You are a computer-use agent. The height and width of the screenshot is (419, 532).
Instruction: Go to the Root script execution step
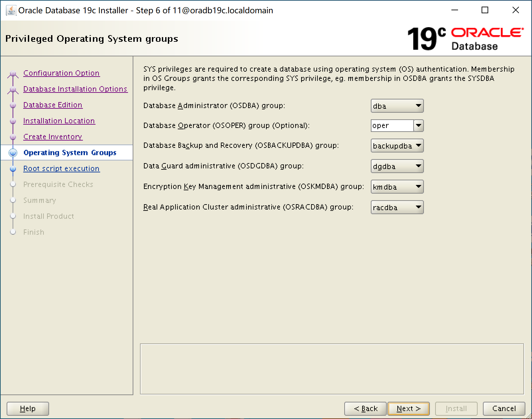click(x=61, y=168)
